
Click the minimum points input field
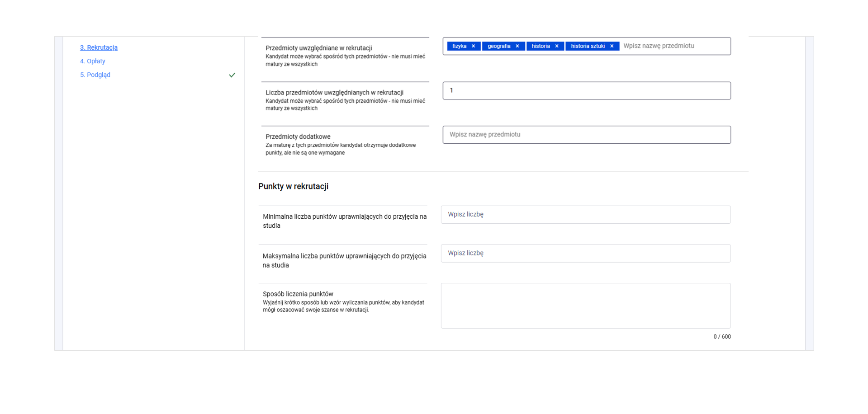[x=585, y=215]
